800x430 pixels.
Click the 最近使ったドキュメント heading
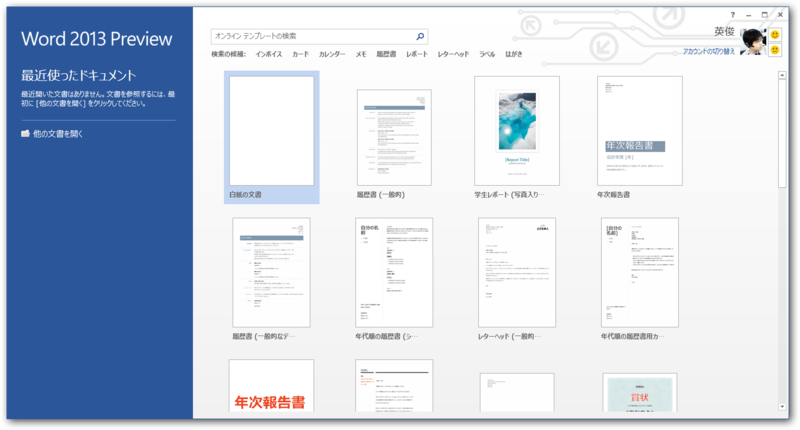click(x=79, y=75)
